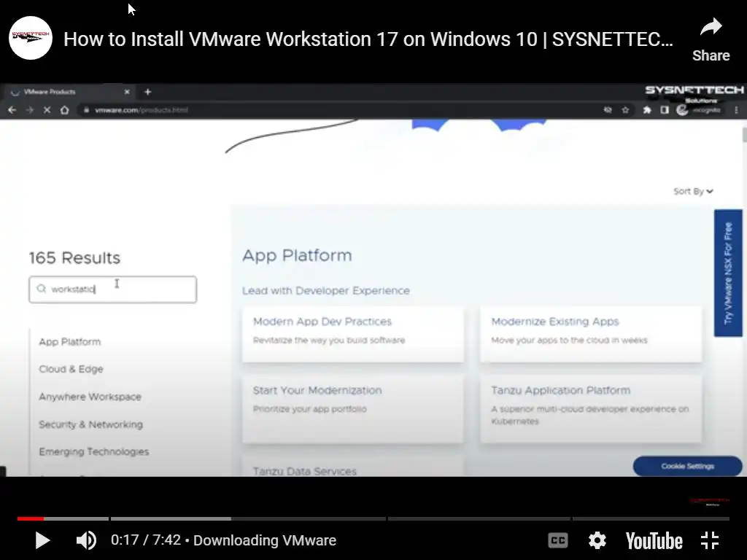Open video on YouTube logo
Screen dimensions: 747x560
pos(654,541)
